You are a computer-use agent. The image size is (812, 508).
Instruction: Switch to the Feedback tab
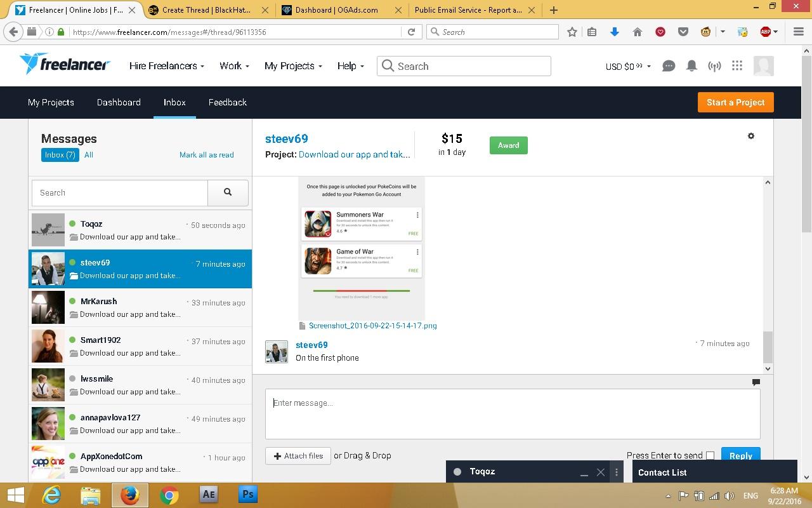pyautogui.click(x=227, y=102)
